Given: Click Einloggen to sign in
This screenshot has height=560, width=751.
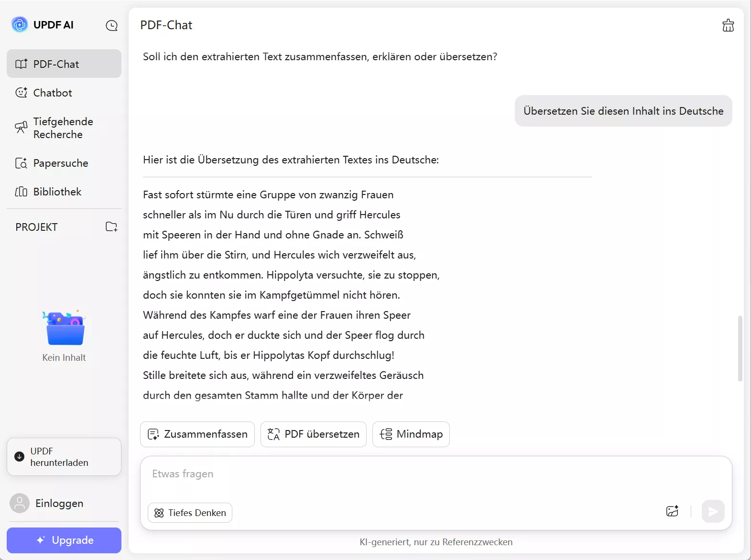Looking at the screenshot, I should tap(59, 503).
